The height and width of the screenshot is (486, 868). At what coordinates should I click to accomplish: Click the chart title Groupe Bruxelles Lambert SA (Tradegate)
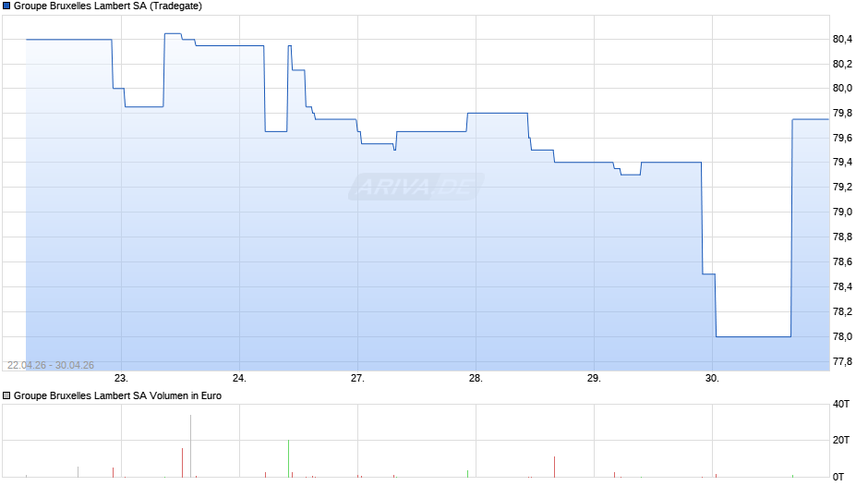coord(108,6)
